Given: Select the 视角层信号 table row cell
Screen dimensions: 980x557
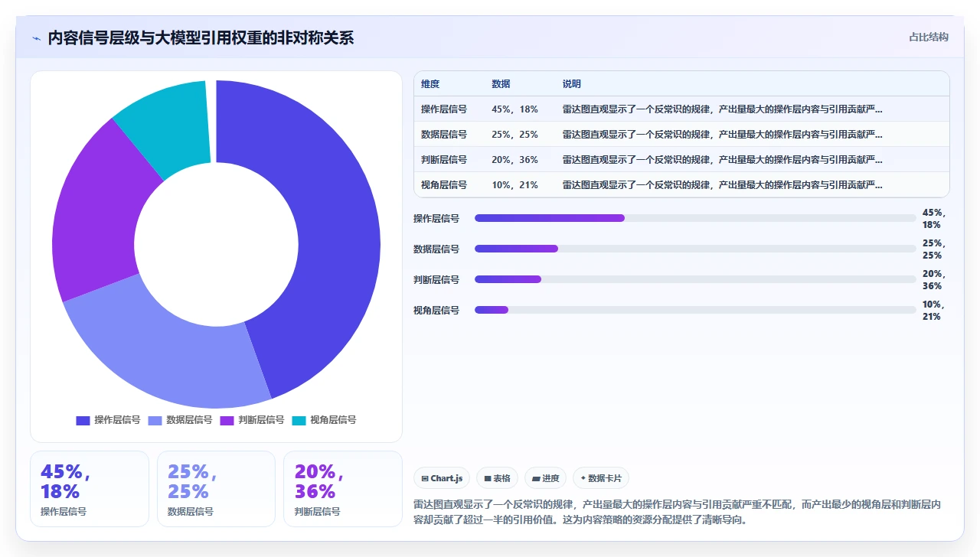Looking at the screenshot, I should click(444, 185).
